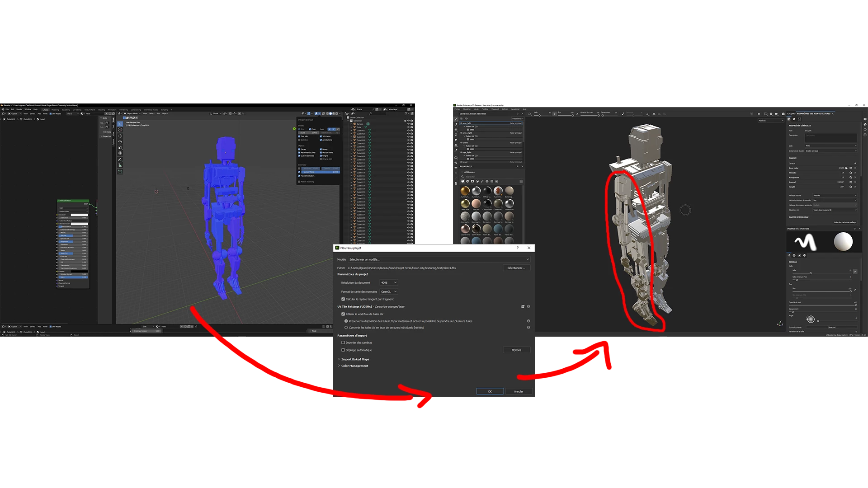Click the Materials filter icon in Ressources
This screenshot has height=488, width=868.
[462, 181]
